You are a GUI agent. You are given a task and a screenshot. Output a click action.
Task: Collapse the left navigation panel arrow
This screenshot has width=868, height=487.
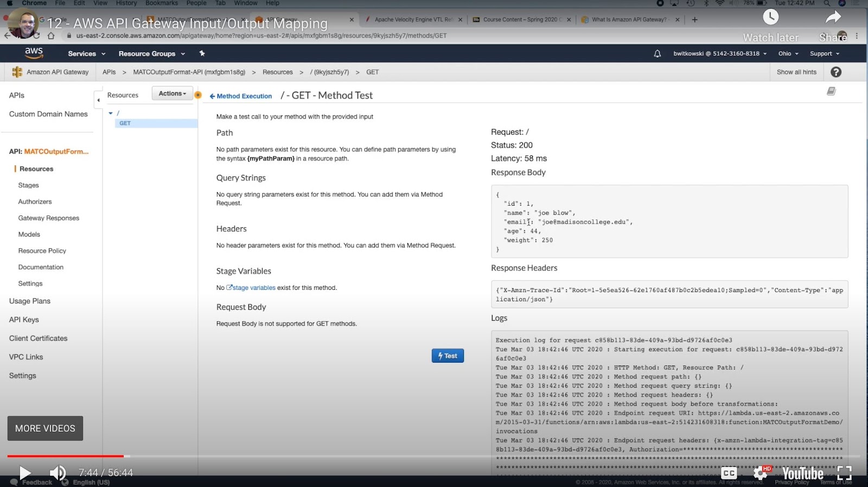click(x=98, y=100)
